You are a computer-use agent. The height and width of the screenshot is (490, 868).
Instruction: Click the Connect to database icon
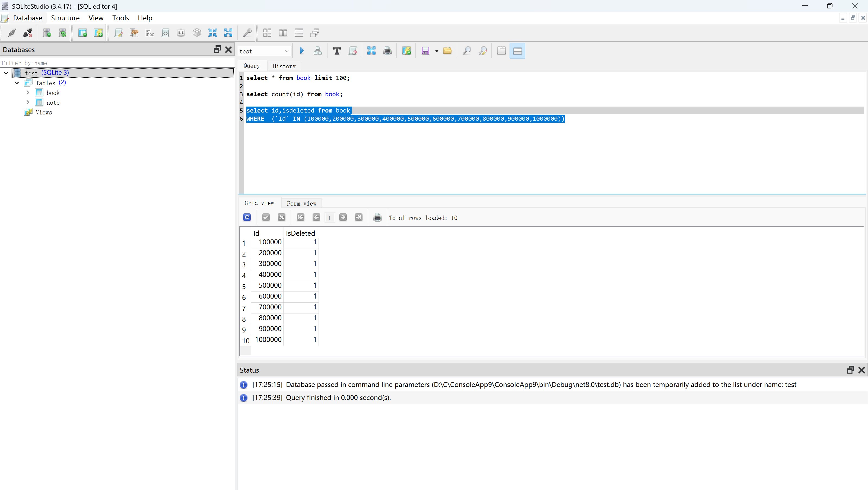12,33
